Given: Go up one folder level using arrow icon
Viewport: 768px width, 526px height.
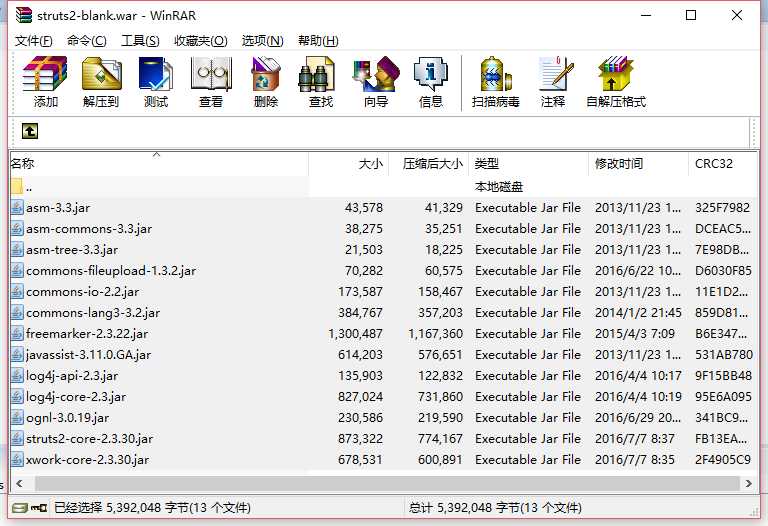Looking at the screenshot, I should [30, 131].
